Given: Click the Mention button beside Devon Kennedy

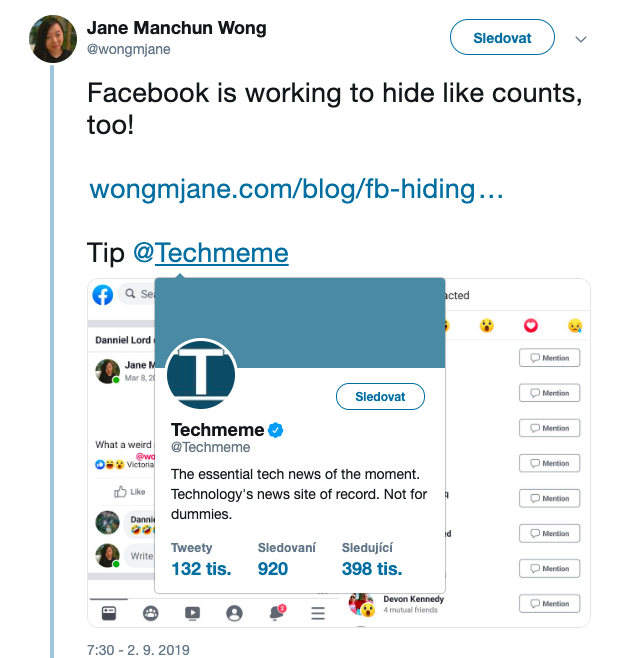Looking at the screenshot, I should coord(549,603).
